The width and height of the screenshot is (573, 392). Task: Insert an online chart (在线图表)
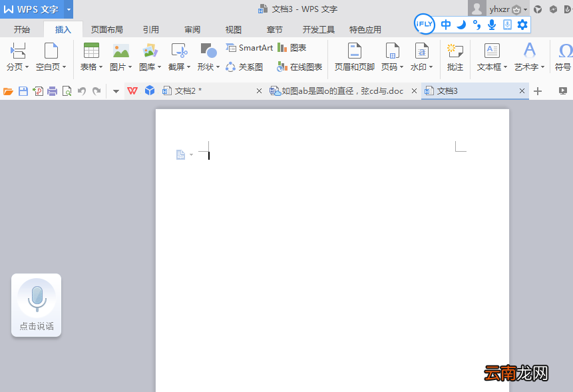[299, 67]
